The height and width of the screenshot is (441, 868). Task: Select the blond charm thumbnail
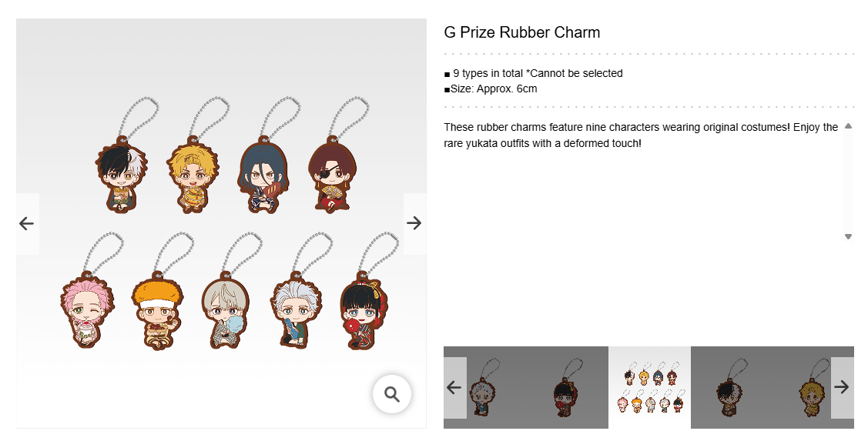coord(813,387)
